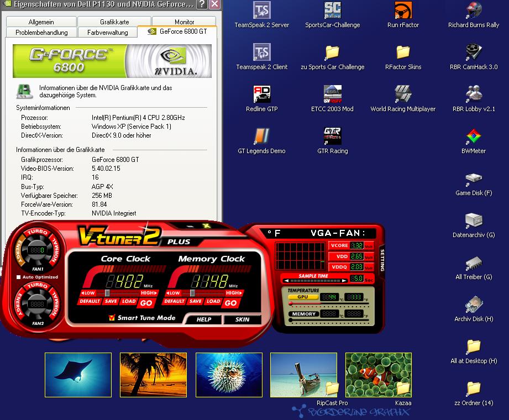This screenshot has width=509, height=420.
Task: Select the RBR Lobby v2.1 icon
Action: coord(473,94)
